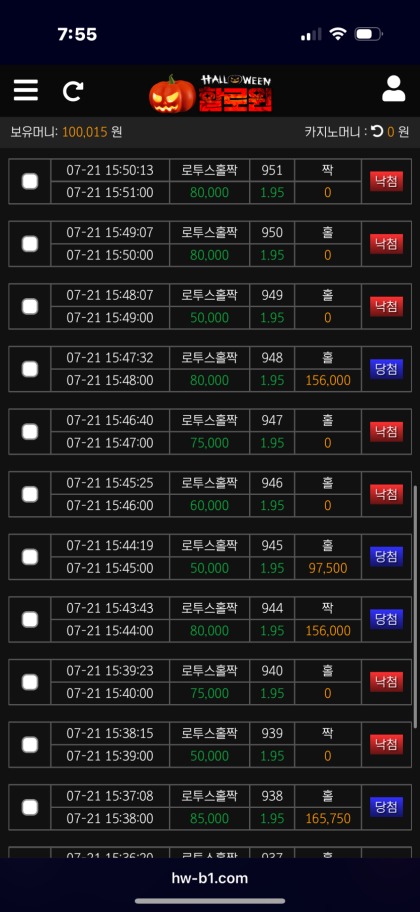Tap the refresh arrow icon
420x912 pixels.
[73, 91]
